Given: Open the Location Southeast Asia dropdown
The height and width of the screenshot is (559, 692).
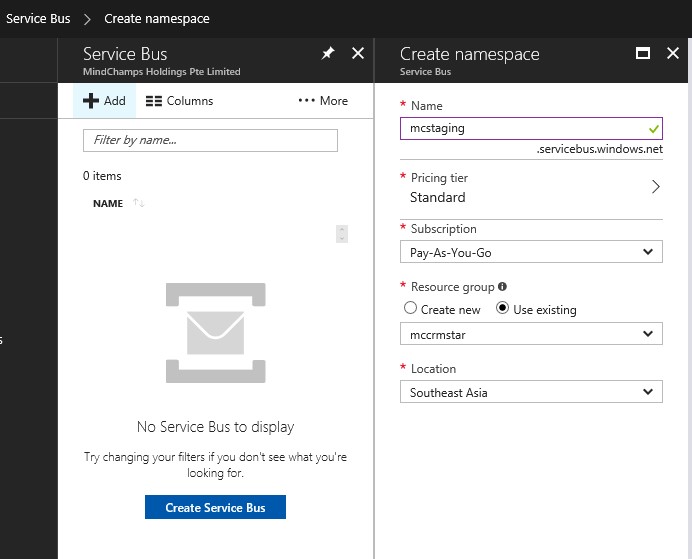Looking at the screenshot, I should pos(531,393).
